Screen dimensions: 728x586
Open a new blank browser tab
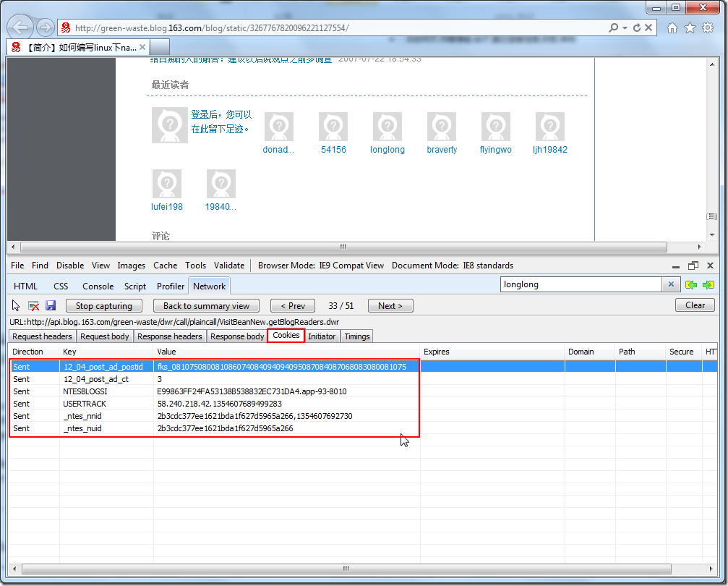(x=160, y=47)
